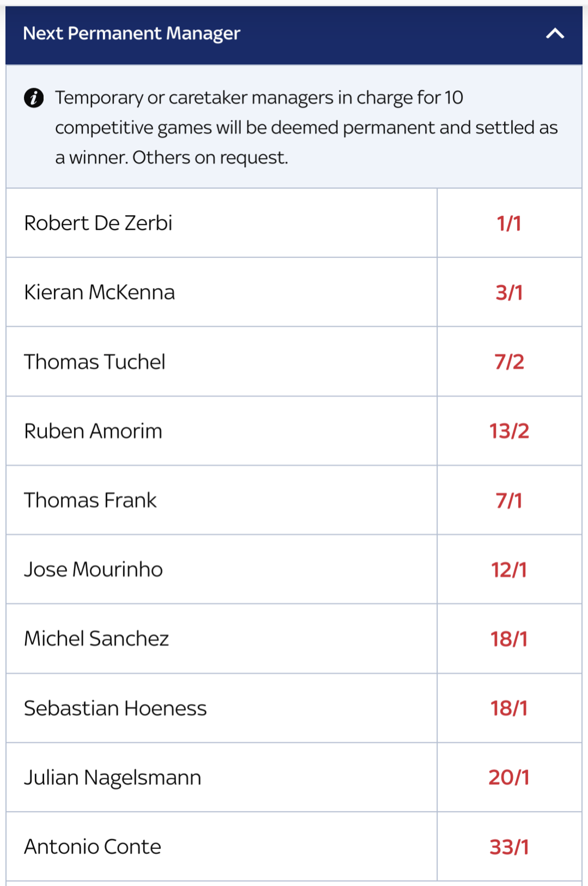The width and height of the screenshot is (588, 886).
Task: Select Sebastian Hoeness 18/1 odds
Action: (x=509, y=708)
